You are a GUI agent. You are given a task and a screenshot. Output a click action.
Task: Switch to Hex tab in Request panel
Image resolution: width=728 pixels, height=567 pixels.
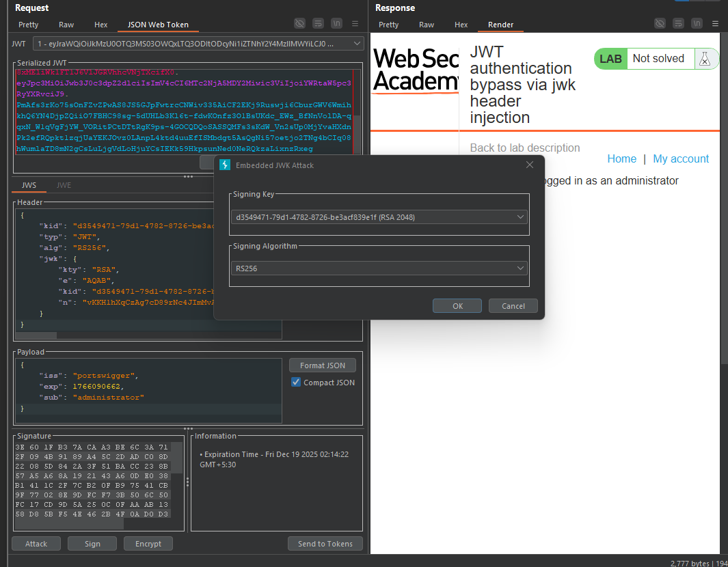click(100, 25)
